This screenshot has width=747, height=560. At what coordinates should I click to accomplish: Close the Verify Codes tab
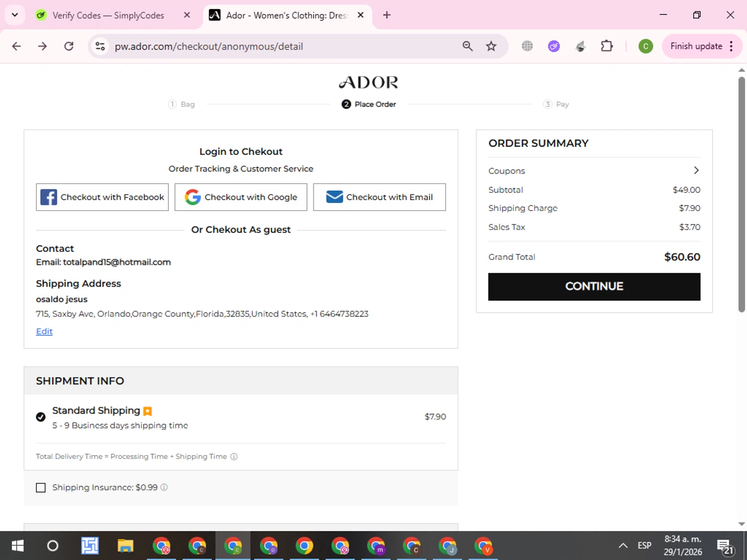tap(187, 15)
